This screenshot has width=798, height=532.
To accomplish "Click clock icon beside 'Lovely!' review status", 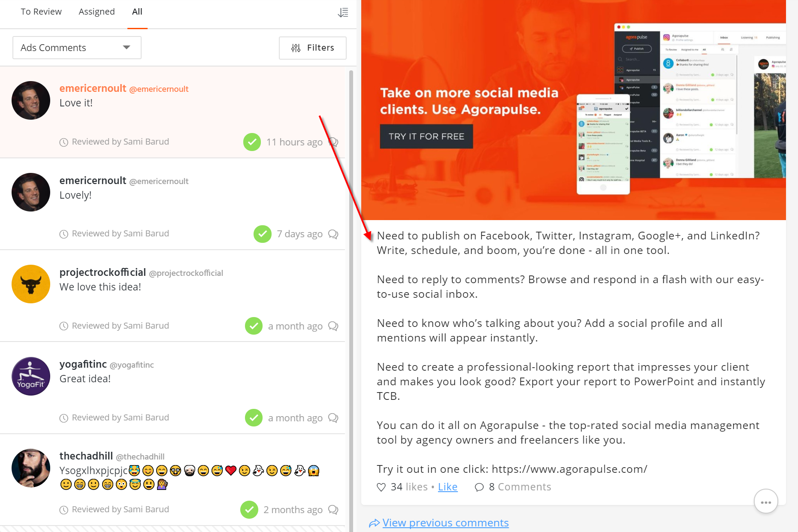I will 63,234.
